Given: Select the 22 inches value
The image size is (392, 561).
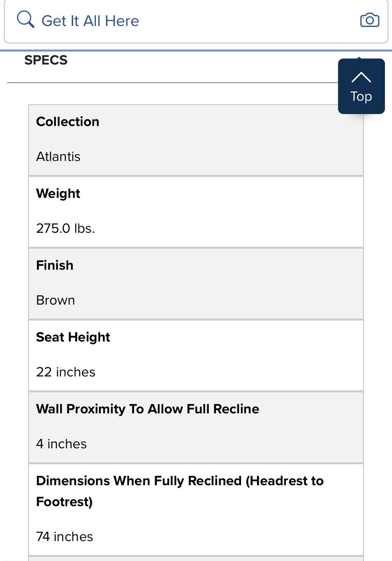Looking at the screenshot, I should pos(66,372).
